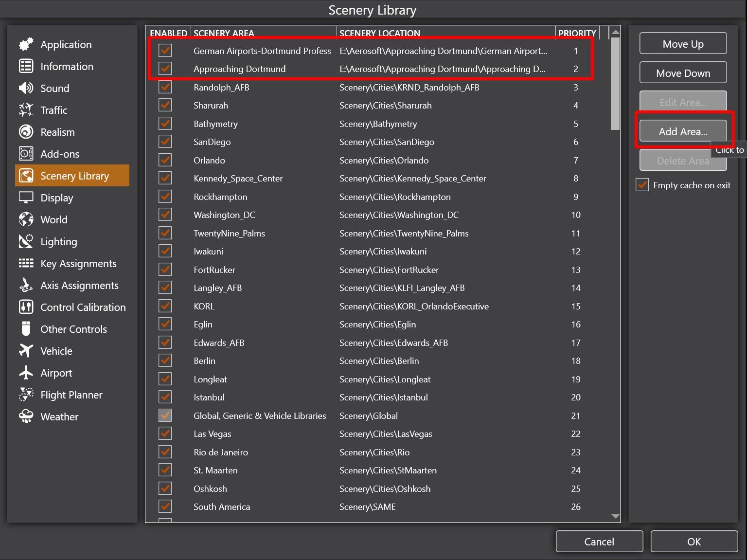Uncheck the Orlando scenery area

coord(165,160)
